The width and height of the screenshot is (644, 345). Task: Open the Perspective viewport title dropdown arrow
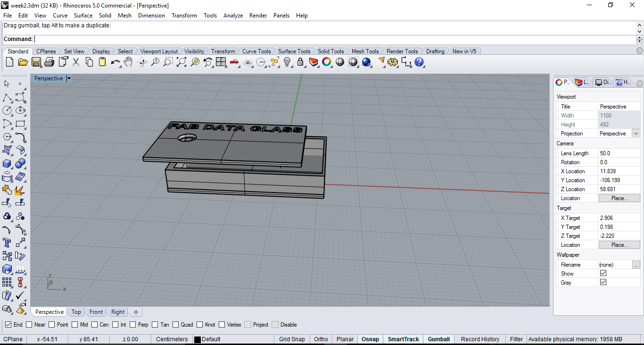tap(69, 78)
